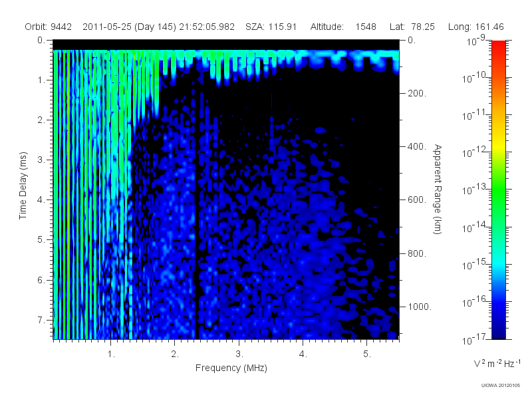Click the color bar label '10⁻¹³'
The width and height of the screenshot is (532, 399).
(x=475, y=190)
